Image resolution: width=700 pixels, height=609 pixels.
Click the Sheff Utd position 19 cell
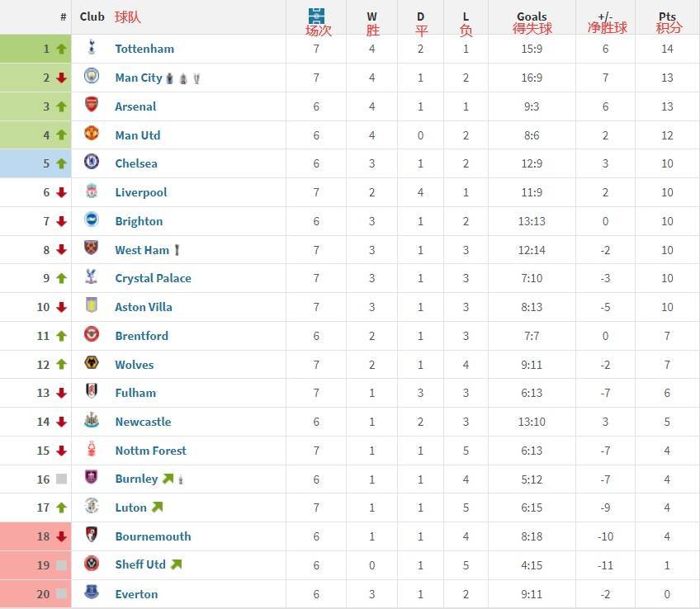tap(43, 565)
